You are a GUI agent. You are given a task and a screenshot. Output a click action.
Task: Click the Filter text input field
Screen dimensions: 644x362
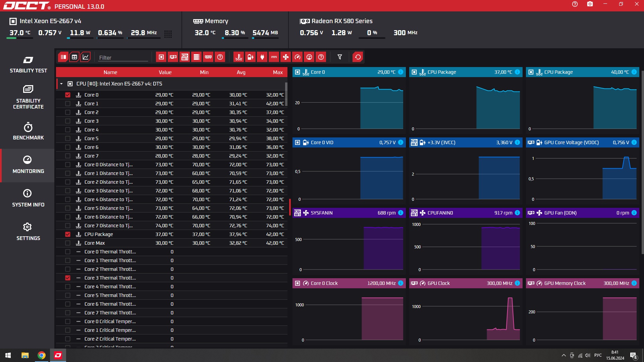[123, 58]
